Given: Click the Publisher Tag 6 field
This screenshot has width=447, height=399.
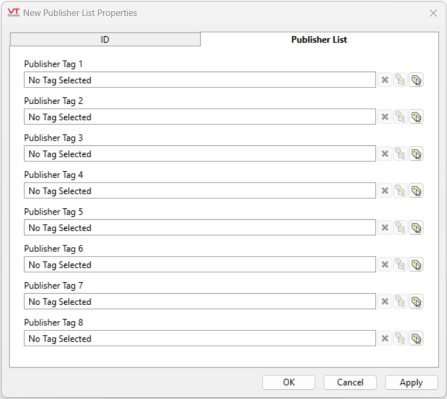Looking at the screenshot, I should pos(200,265).
